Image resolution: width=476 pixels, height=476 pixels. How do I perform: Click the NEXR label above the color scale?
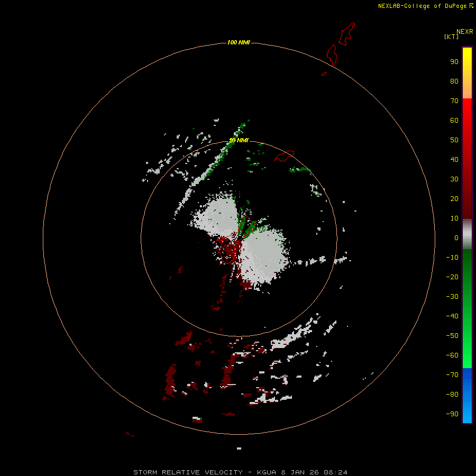464,32
